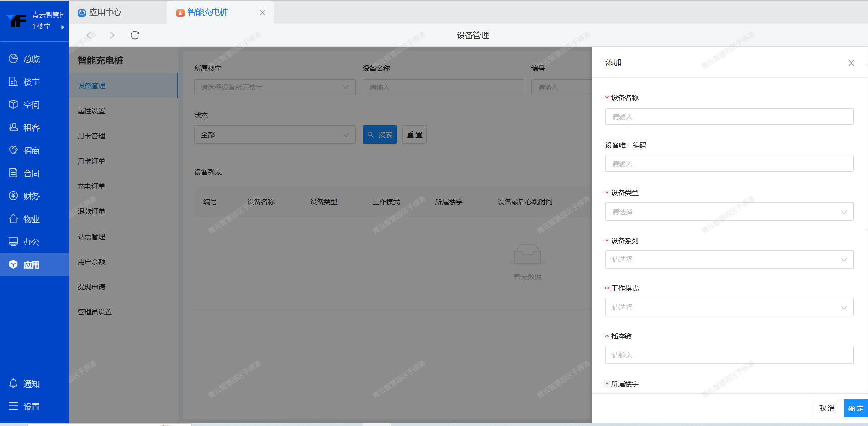This screenshot has height=426, width=868.
Task: Click the 确定 confirm button
Action: (x=855, y=408)
